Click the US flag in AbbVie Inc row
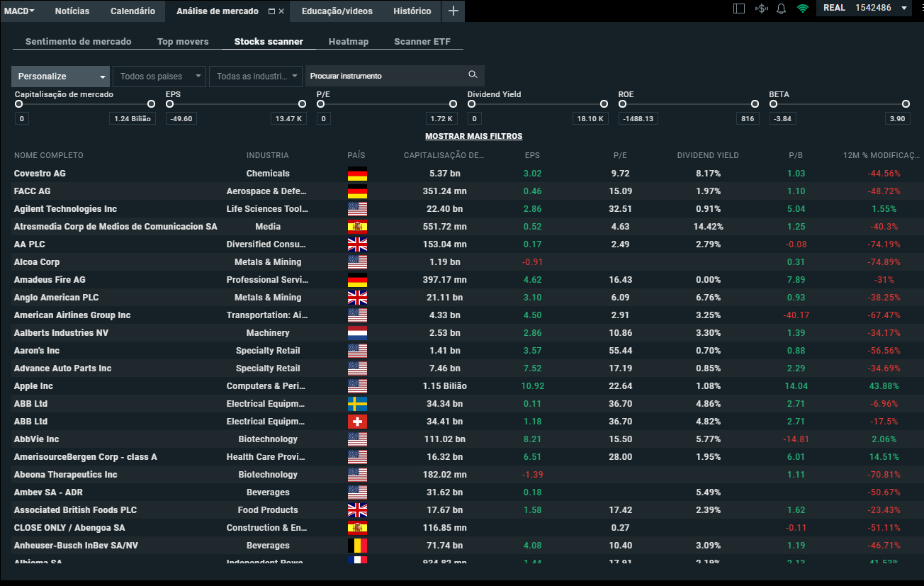Viewport: 924px width, 586px height. click(x=357, y=439)
